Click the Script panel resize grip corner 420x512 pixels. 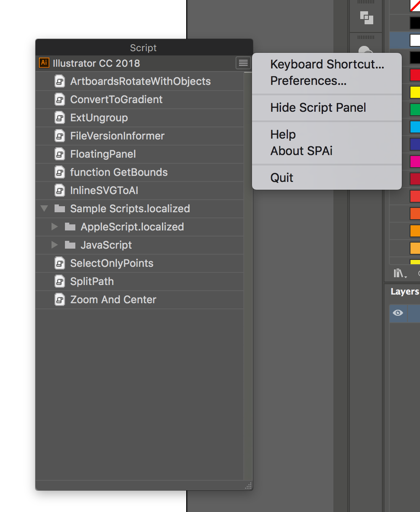(x=249, y=486)
